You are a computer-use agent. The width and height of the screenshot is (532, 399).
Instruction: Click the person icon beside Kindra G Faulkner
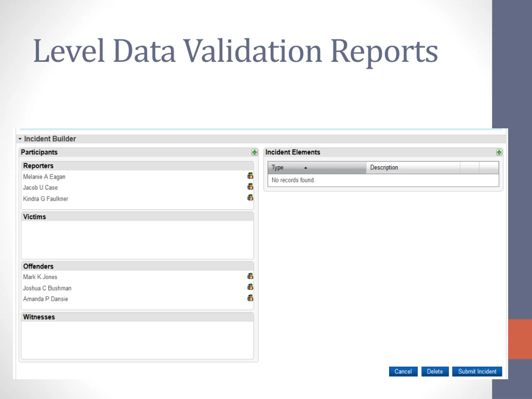[250, 198]
